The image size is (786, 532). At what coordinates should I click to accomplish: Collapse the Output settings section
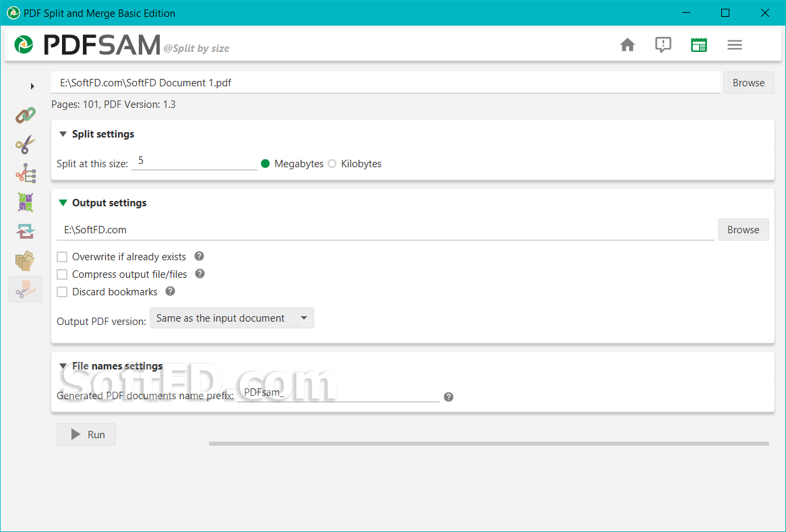(63, 203)
